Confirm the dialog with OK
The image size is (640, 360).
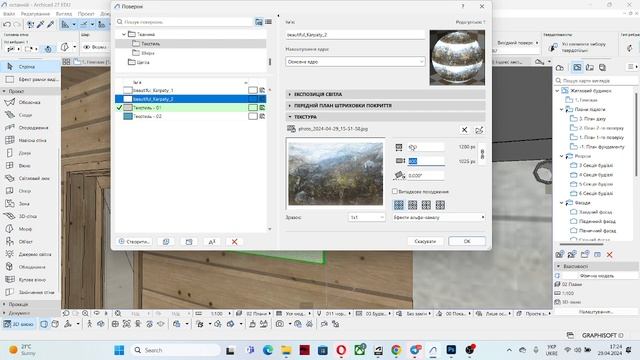[x=467, y=241]
